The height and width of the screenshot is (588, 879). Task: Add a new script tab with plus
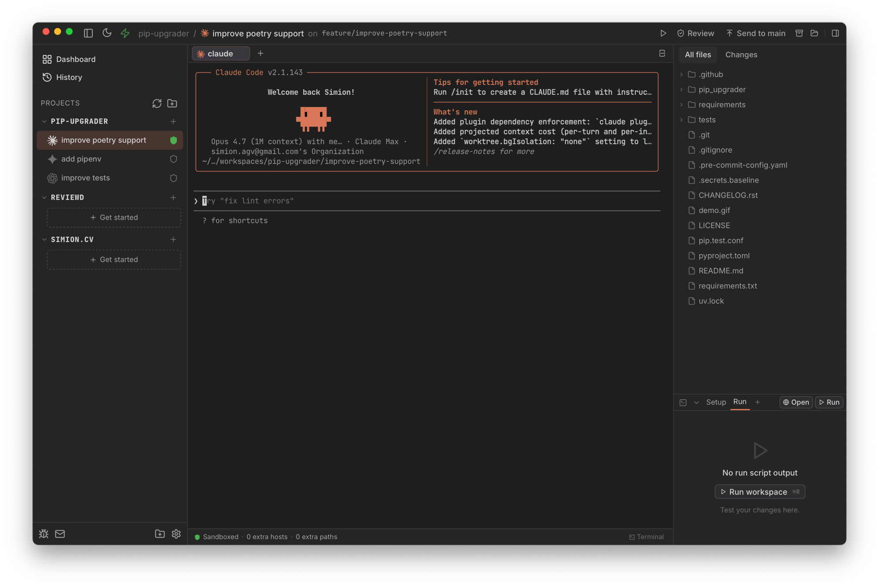pos(757,402)
